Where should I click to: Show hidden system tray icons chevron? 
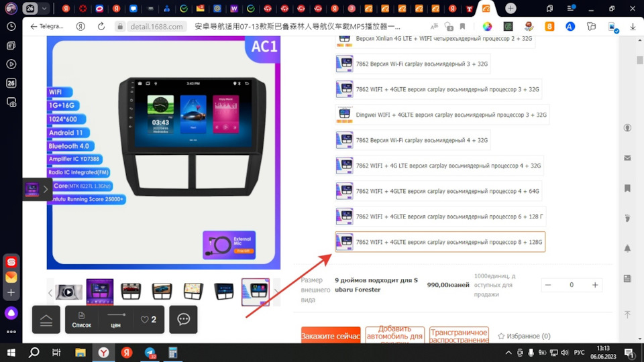point(508,353)
